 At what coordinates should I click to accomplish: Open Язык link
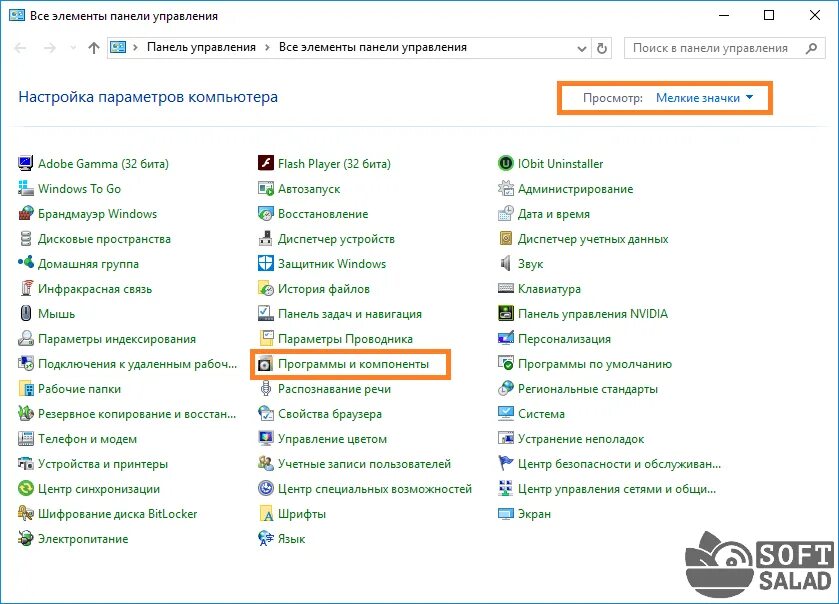[x=291, y=539]
